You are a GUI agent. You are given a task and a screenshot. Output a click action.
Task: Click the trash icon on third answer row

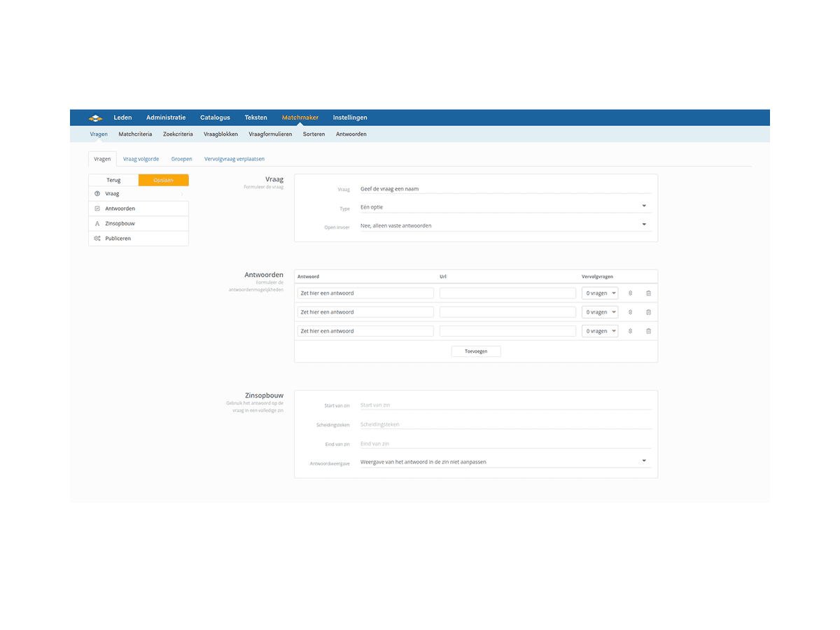click(648, 331)
